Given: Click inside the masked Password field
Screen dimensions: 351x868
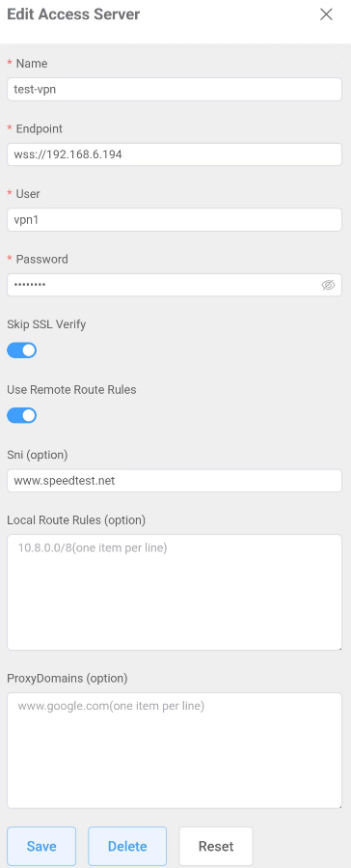Looking at the screenshot, I should [x=163, y=285].
